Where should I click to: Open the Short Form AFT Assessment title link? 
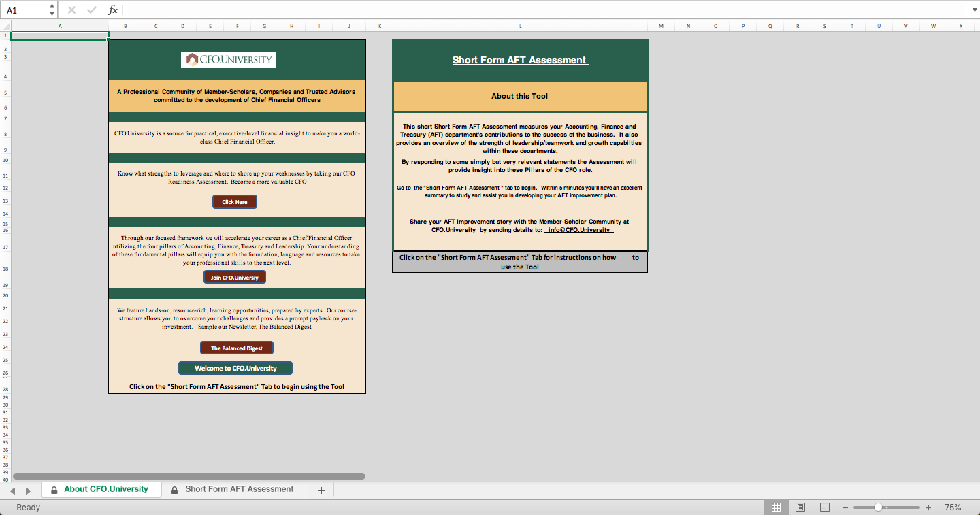pyautogui.click(x=520, y=60)
